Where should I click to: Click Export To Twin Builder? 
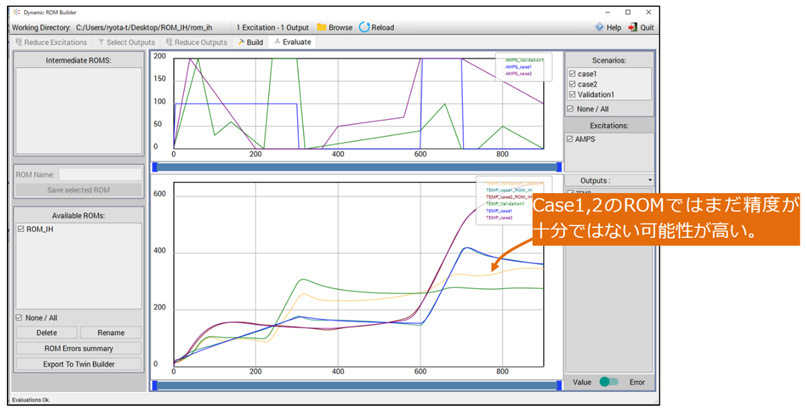(78, 364)
